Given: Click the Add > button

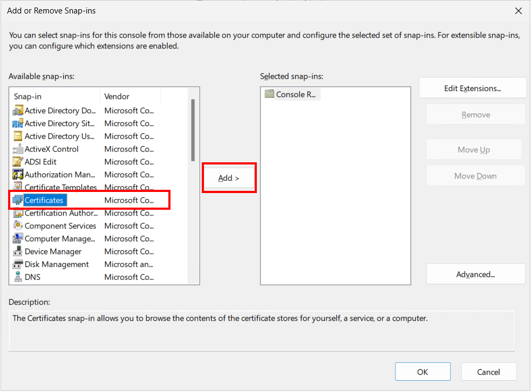Looking at the screenshot, I should click(x=229, y=178).
